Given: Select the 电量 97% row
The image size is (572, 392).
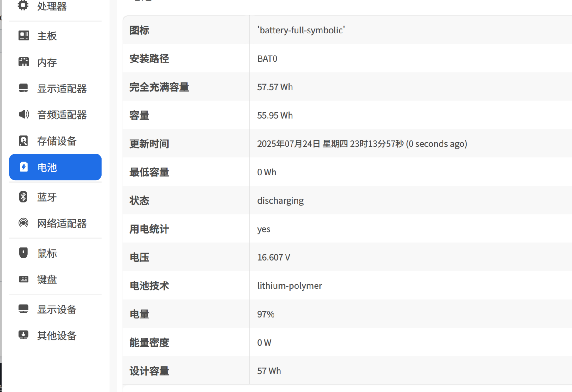Looking at the screenshot, I should pyautogui.click(x=347, y=314).
